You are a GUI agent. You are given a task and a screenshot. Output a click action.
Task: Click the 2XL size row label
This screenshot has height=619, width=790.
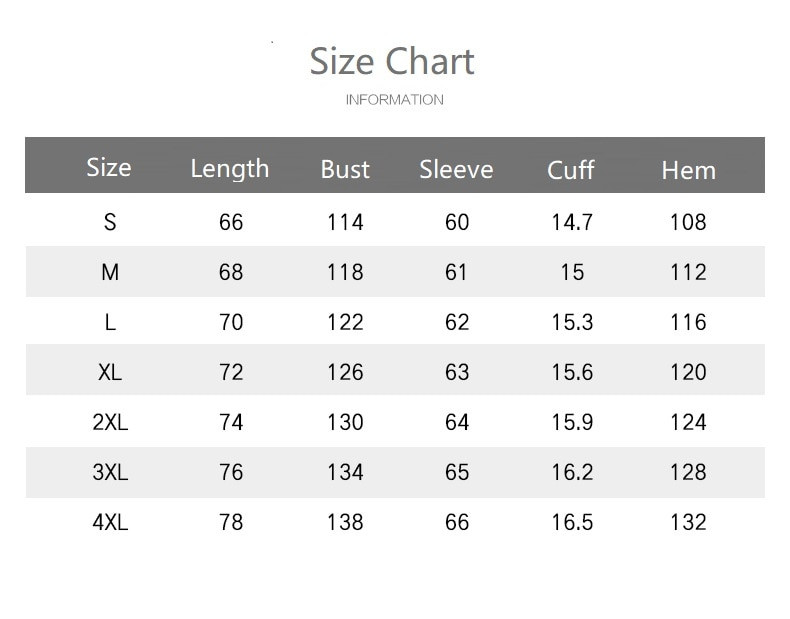point(110,422)
